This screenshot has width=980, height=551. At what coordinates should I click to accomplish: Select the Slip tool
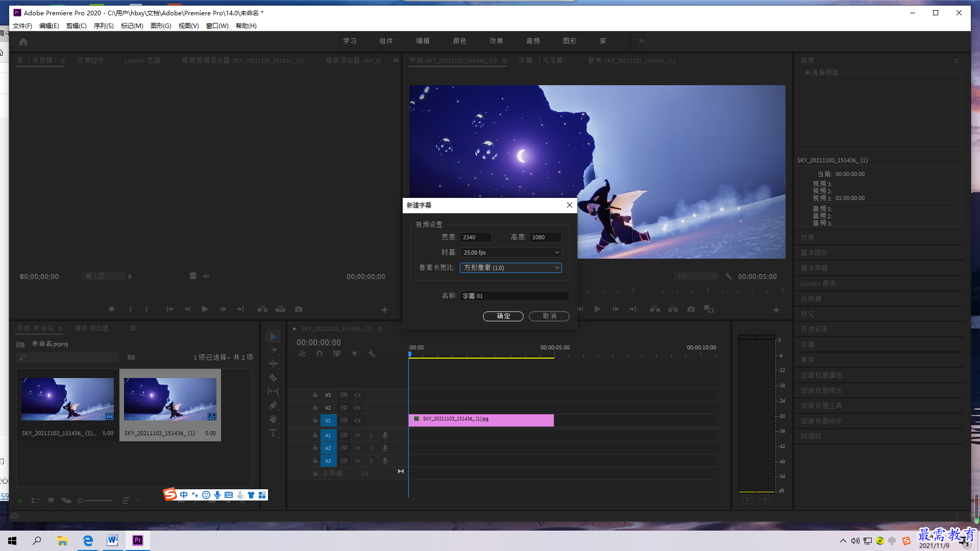tap(273, 391)
